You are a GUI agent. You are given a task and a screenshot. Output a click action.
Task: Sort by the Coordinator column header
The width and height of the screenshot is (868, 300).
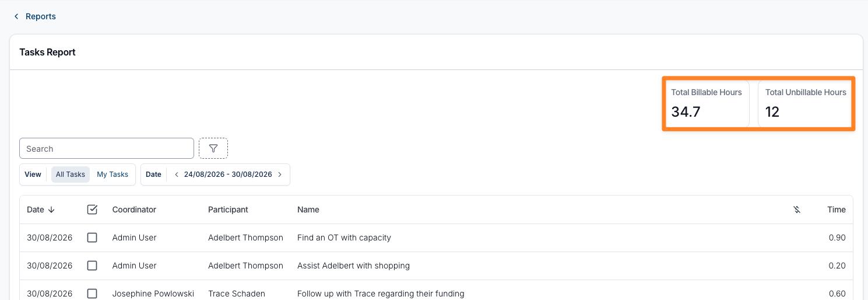(x=134, y=210)
